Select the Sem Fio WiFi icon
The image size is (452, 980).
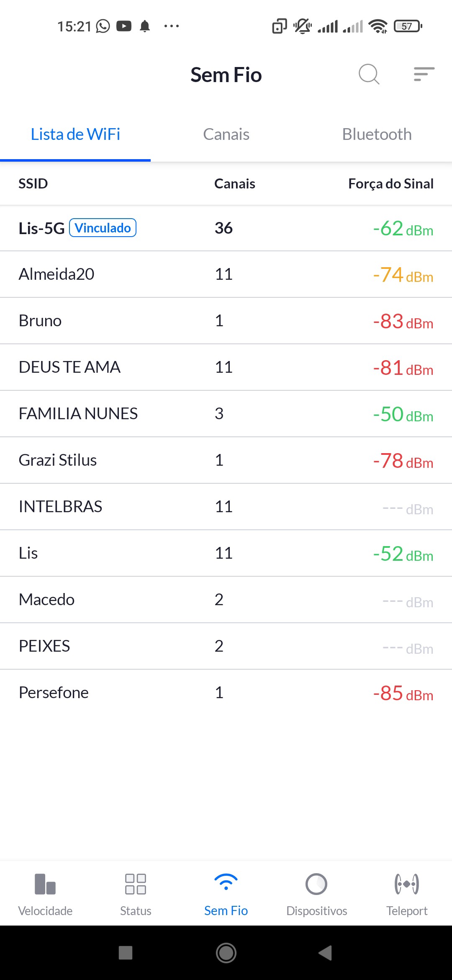tap(226, 882)
